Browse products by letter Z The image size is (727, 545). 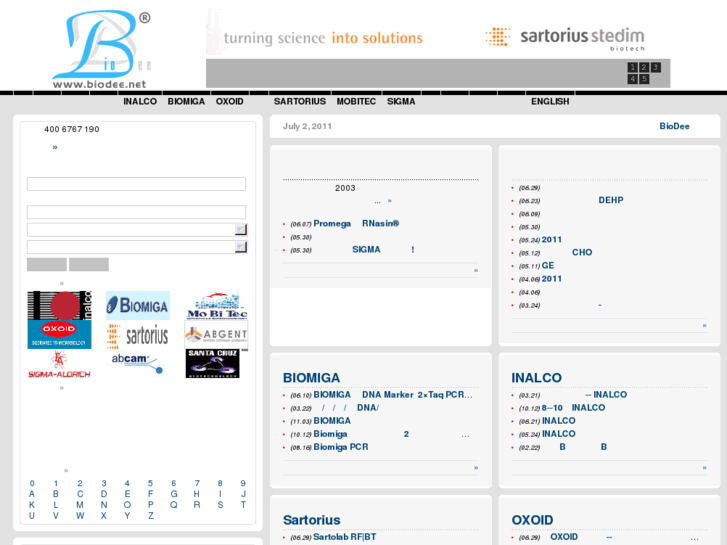click(151, 516)
